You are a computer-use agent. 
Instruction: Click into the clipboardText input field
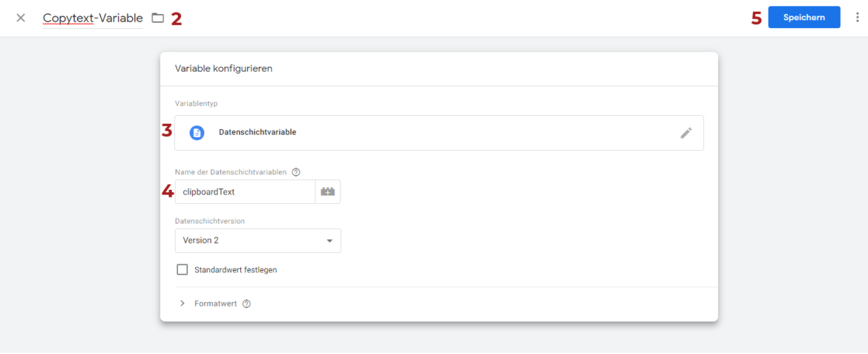(x=245, y=191)
